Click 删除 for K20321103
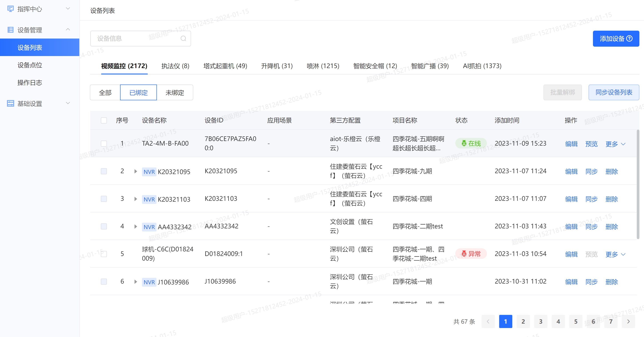Image resolution: width=644 pixels, height=337 pixels. (x=612, y=199)
